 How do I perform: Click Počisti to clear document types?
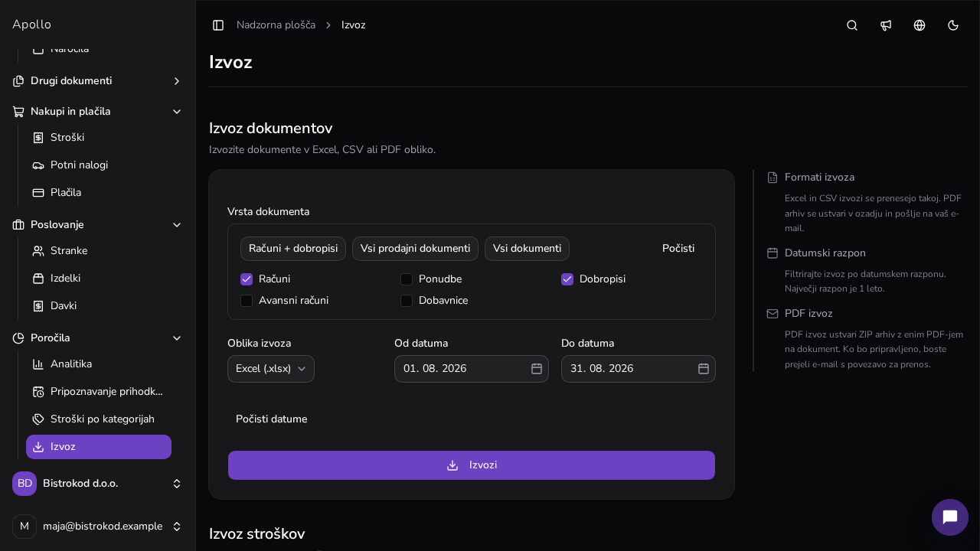pos(678,249)
